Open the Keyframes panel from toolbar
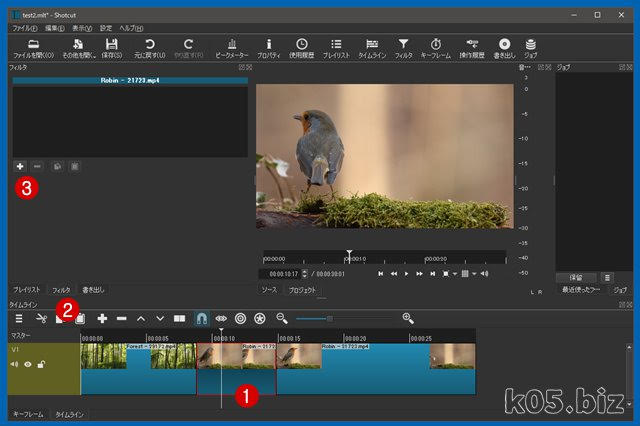Image resolution: width=640 pixels, height=426 pixels. pyautogui.click(x=436, y=47)
